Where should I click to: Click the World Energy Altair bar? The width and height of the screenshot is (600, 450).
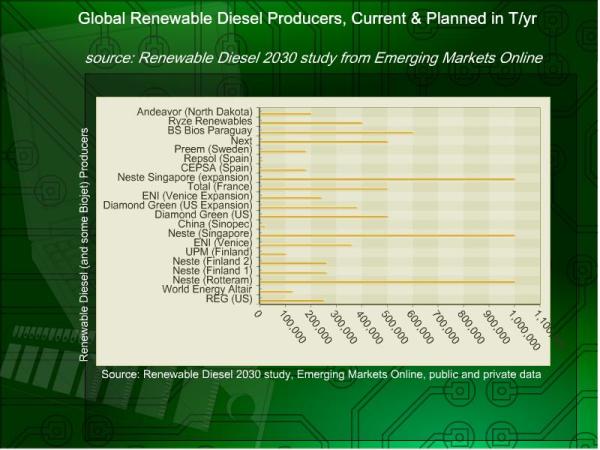[x=276, y=292]
